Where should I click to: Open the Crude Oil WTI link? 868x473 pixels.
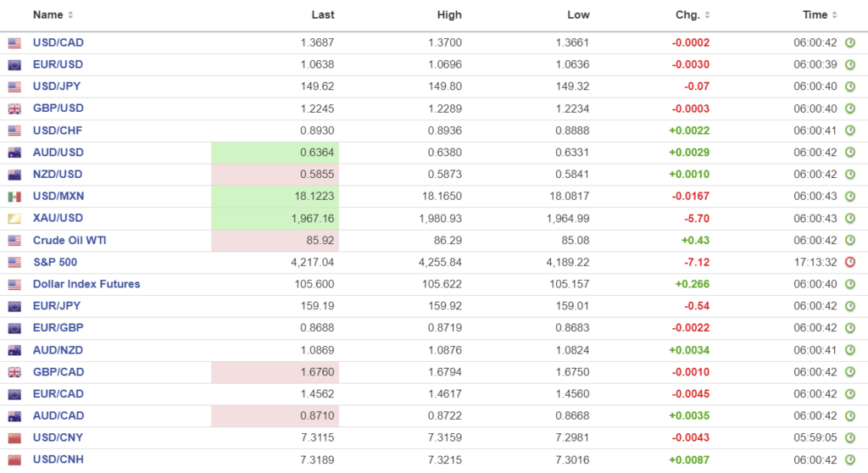point(70,241)
